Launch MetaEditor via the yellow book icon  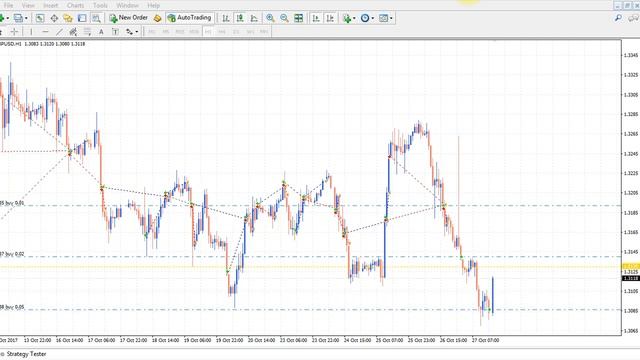click(x=158, y=18)
